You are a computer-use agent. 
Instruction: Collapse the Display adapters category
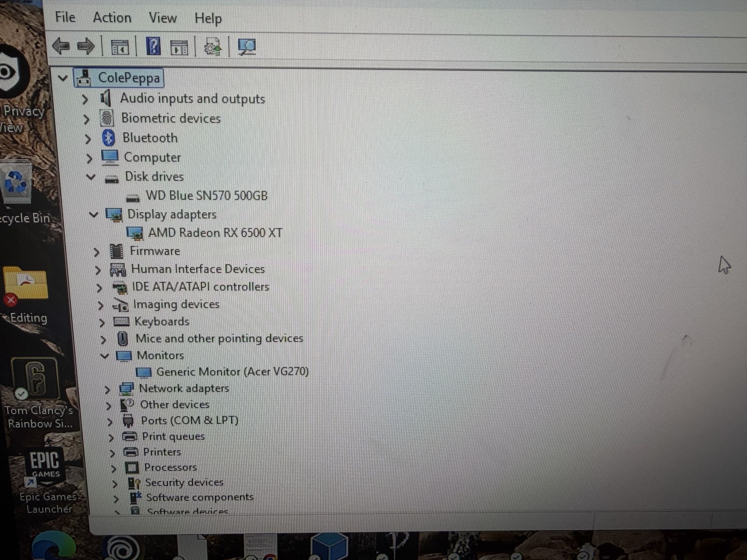click(x=94, y=214)
